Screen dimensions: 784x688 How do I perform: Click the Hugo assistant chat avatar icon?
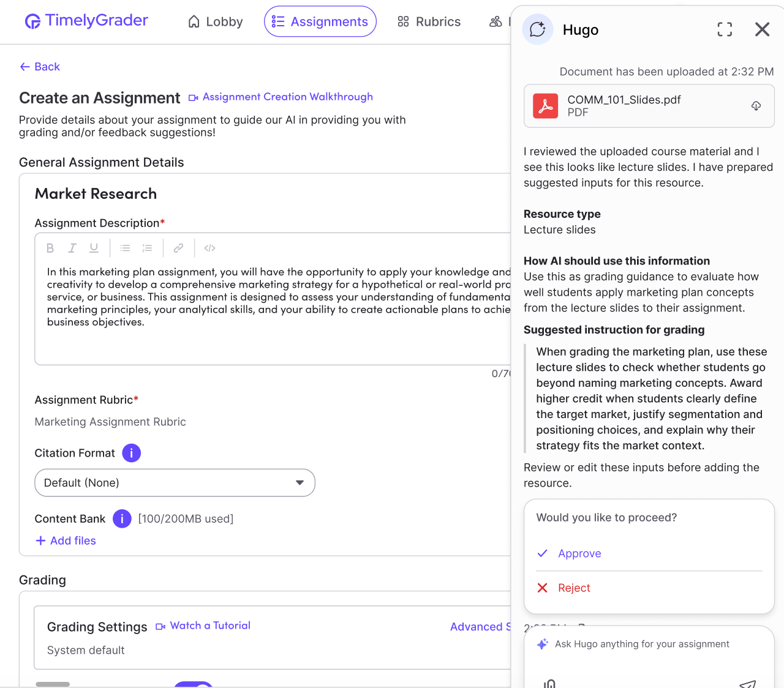(538, 29)
